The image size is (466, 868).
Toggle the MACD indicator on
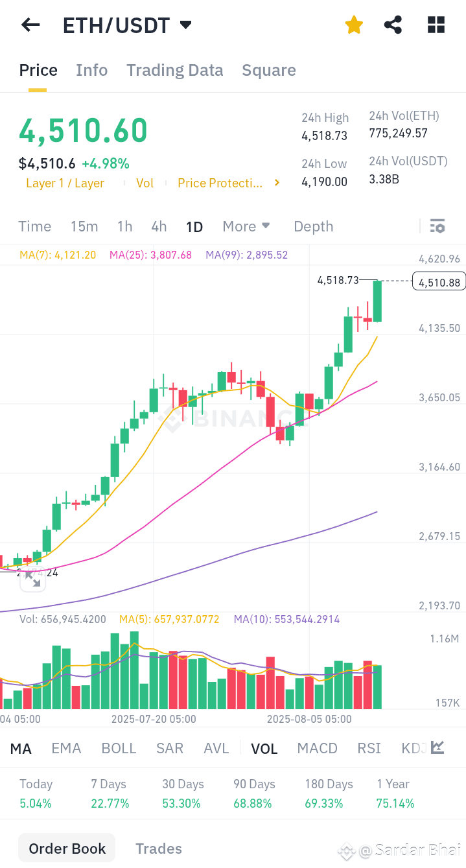point(317,748)
